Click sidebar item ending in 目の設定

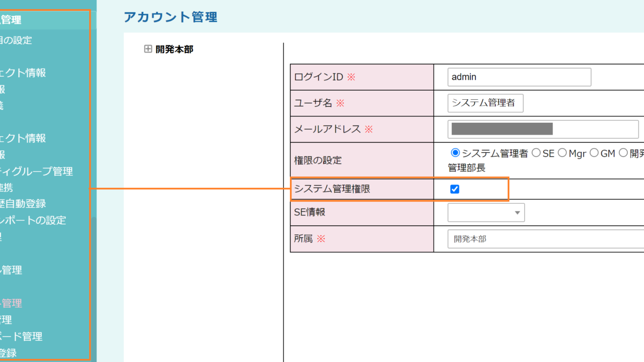pyautogui.click(x=16, y=40)
